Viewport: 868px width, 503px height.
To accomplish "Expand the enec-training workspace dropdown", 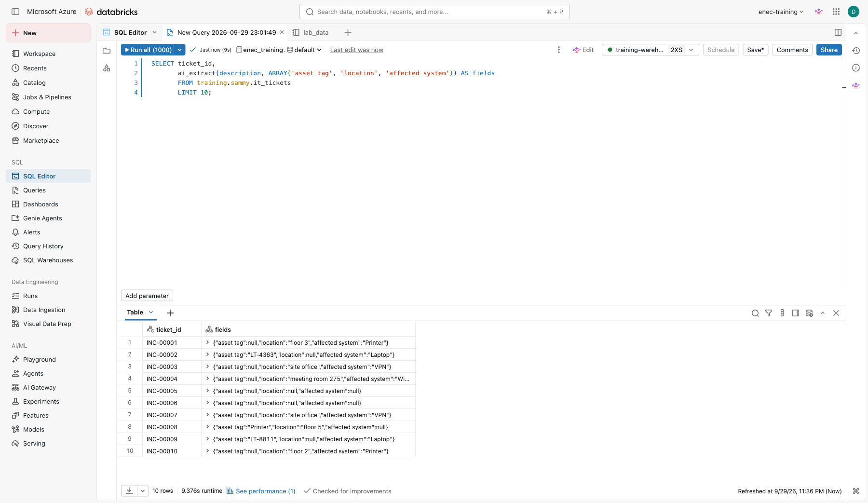I will tap(781, 12).
